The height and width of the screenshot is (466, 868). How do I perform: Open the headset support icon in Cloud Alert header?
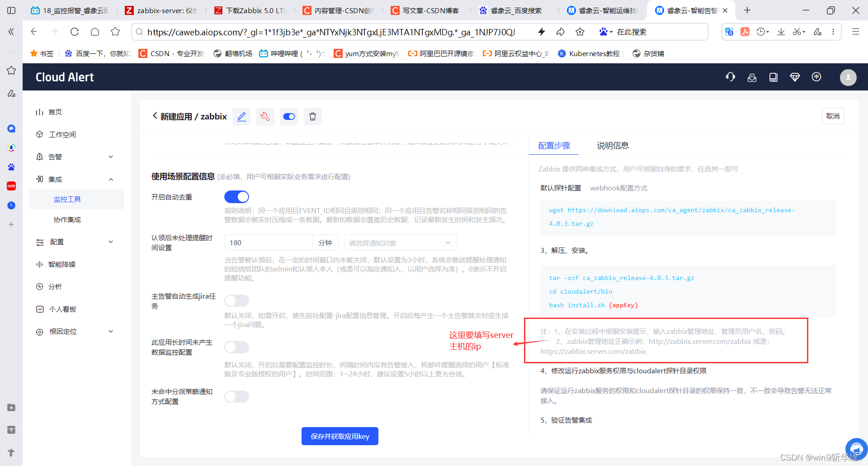pos(730,77)
